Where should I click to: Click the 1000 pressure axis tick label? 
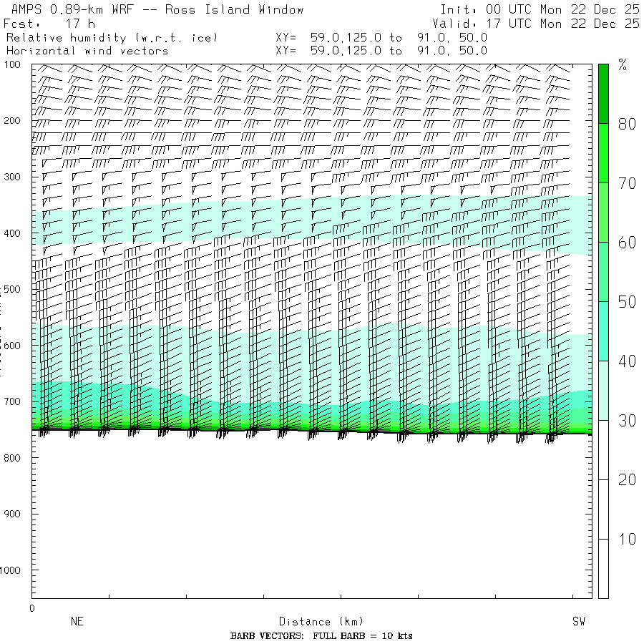pyautogui.click(x=14, y=570)
